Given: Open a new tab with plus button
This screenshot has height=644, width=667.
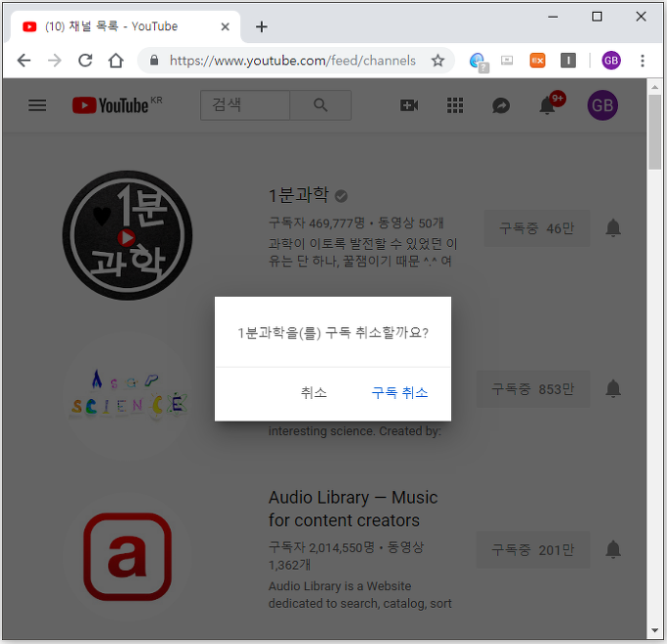Looking at the screenshot, I should 262,26.
